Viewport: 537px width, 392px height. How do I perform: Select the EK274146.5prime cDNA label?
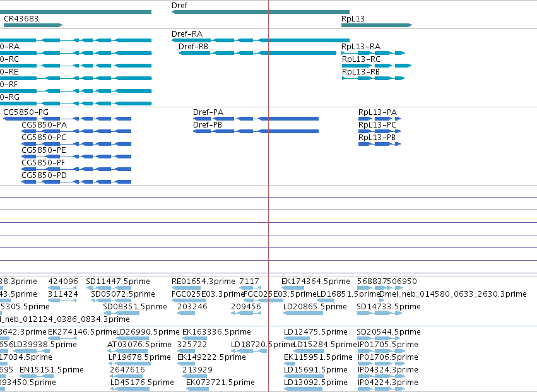[x=82, y=331]
